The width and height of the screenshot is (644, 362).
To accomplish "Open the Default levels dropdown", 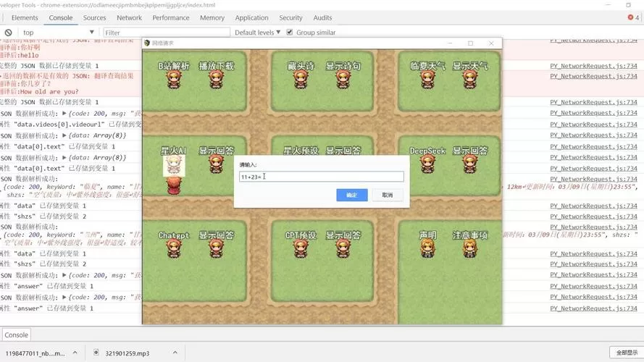I will (x=257, y=33).
